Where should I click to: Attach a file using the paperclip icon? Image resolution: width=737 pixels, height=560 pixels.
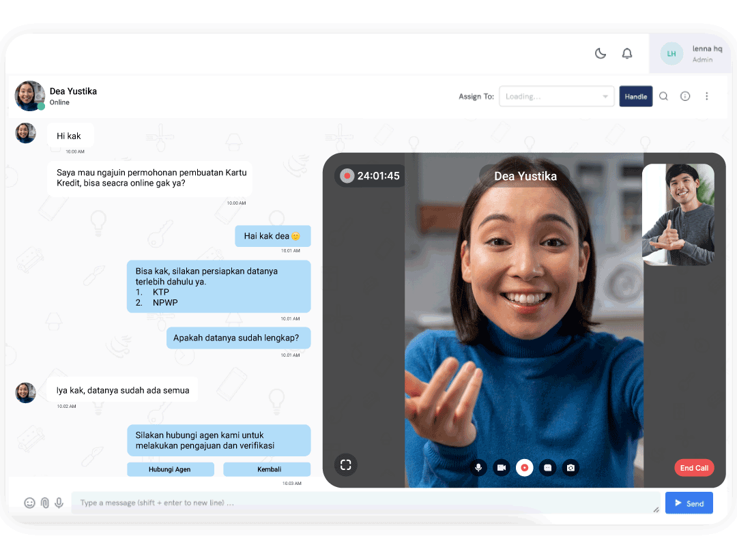(44, 503)
